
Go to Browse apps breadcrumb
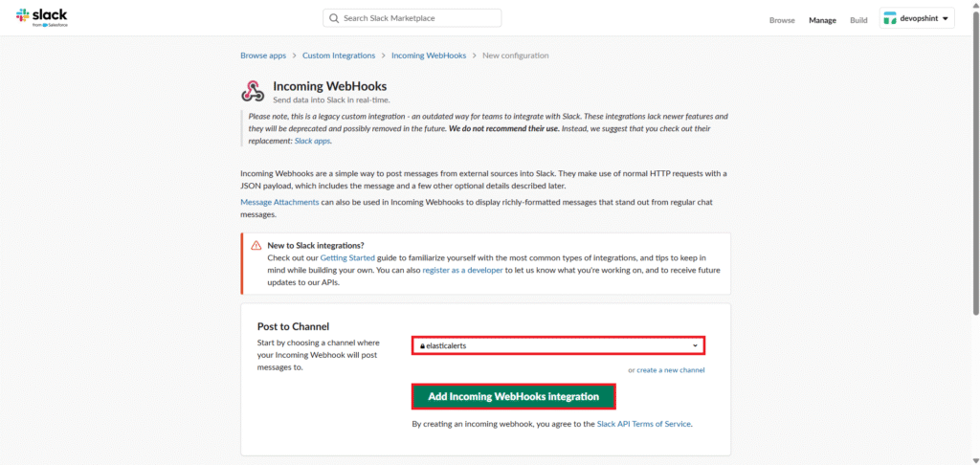click(263, 55)
